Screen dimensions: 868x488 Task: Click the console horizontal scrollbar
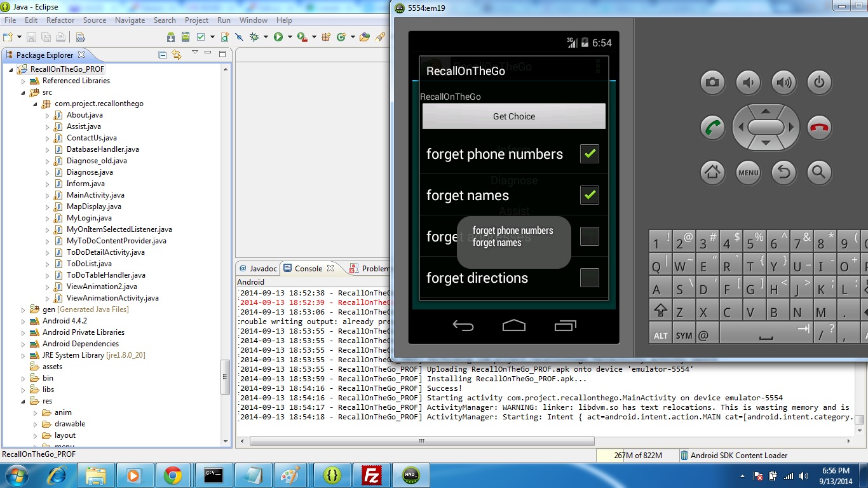click(422, 441)
